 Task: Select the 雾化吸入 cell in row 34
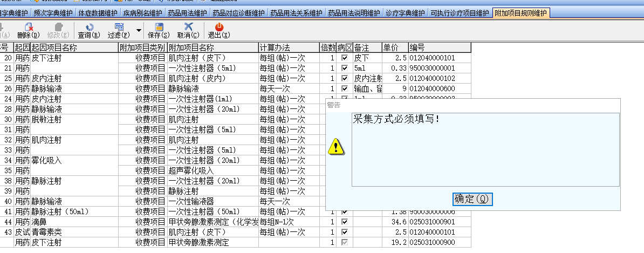[74, 161]
